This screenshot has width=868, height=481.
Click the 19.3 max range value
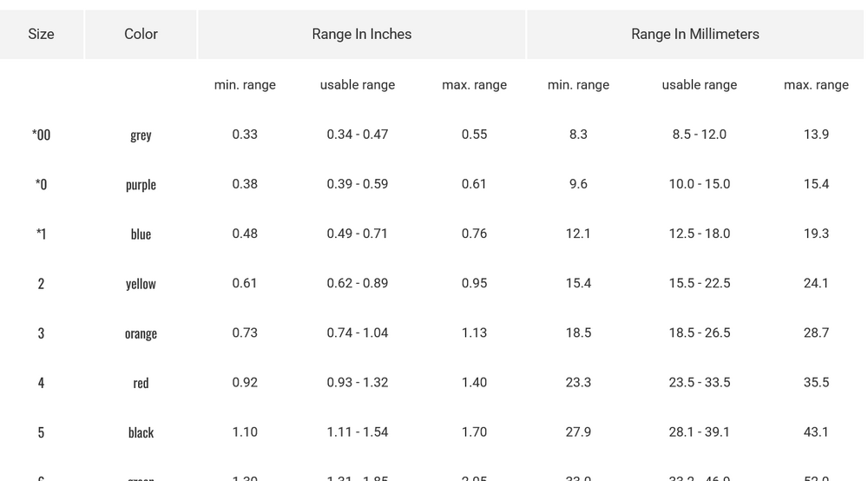816,234
